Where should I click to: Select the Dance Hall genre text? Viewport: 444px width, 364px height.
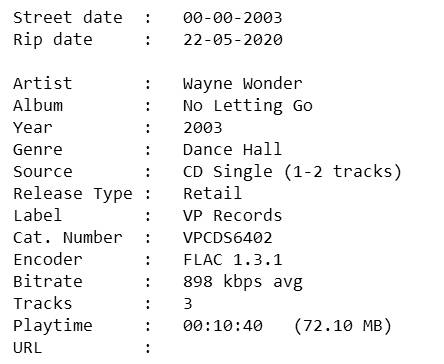pyautogui.click(x=232, y=149)
